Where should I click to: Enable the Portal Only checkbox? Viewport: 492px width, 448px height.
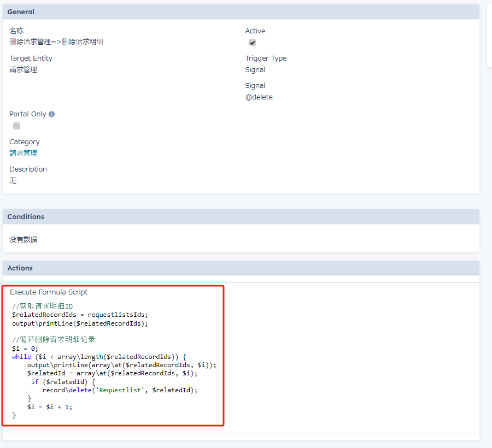tap(16, 126)
